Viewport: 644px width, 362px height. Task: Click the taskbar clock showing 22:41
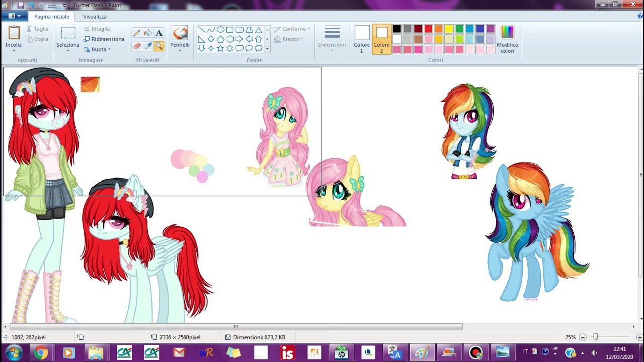click(620, 353)
